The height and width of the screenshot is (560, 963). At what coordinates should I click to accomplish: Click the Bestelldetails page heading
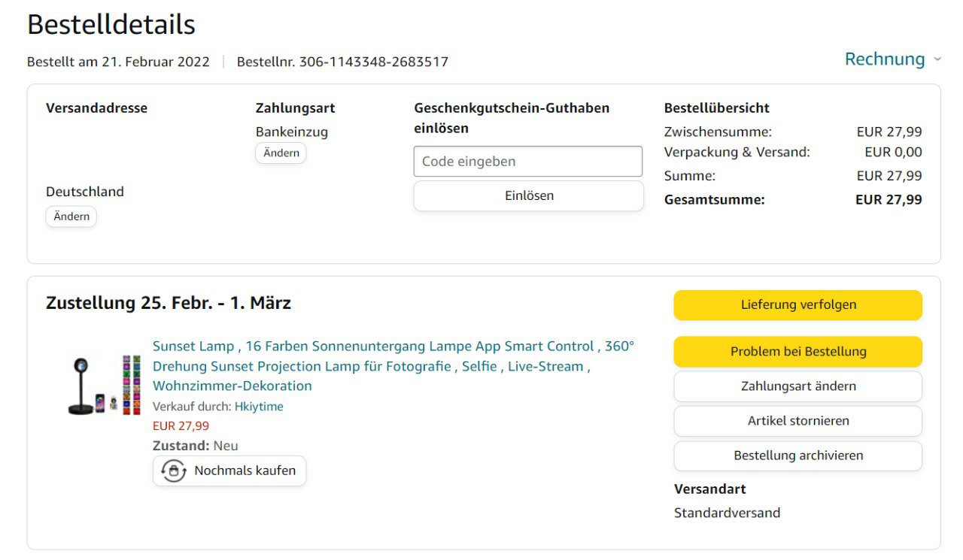[111, 25]
